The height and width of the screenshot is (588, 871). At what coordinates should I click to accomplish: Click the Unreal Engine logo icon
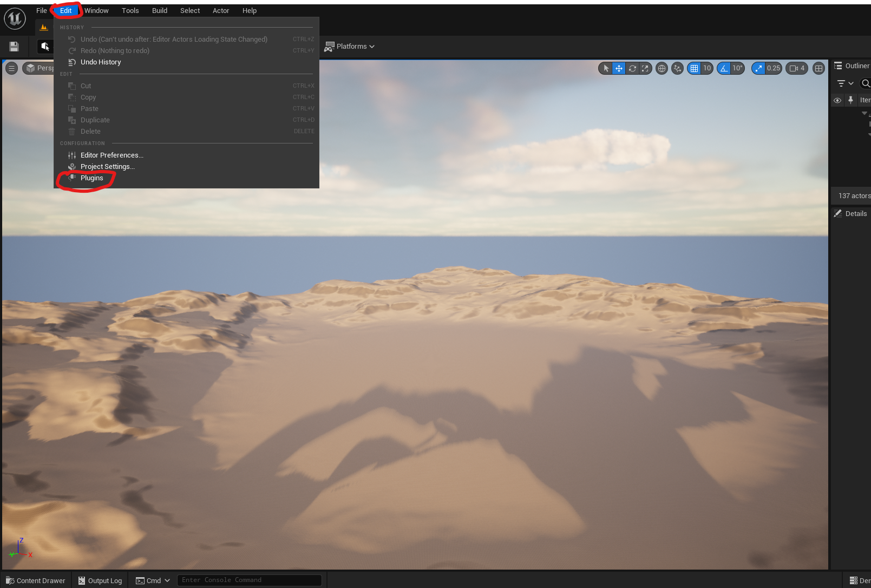(15, 18)
